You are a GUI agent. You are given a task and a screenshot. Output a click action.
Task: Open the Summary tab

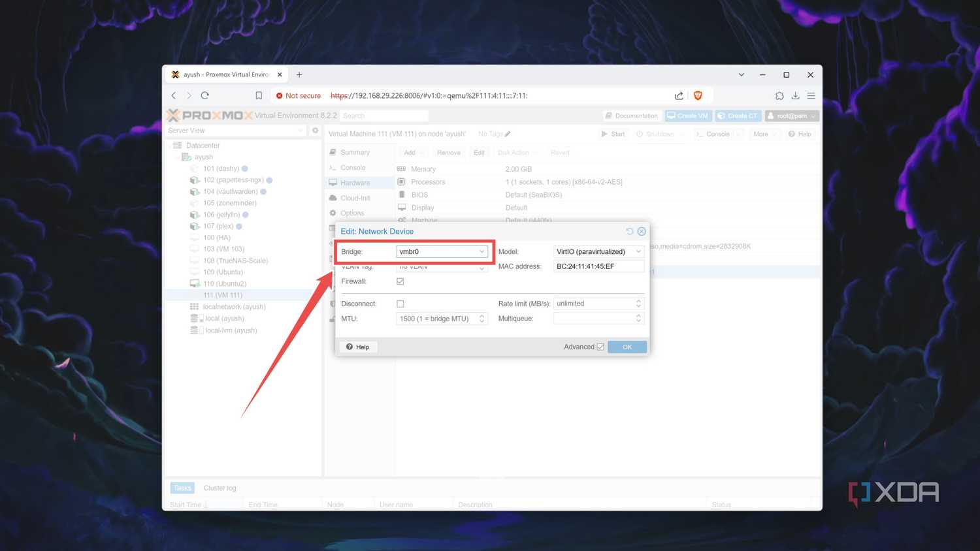(355, 152)
